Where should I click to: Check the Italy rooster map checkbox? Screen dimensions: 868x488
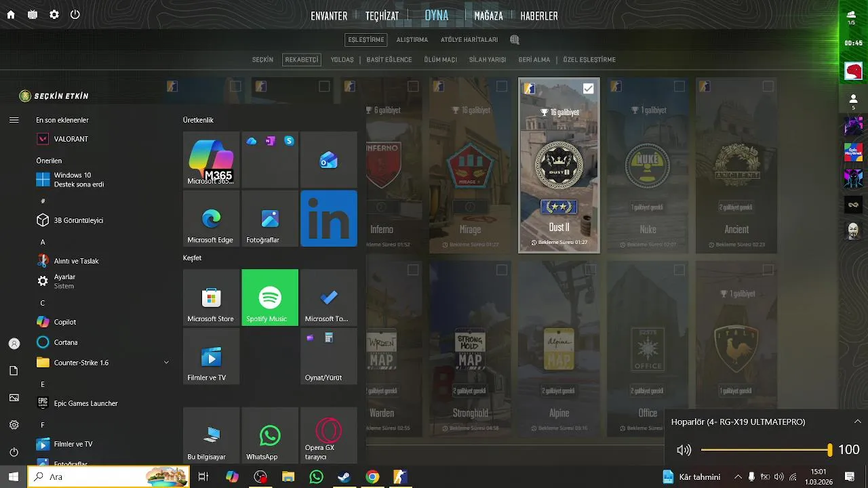click(768, 270)
